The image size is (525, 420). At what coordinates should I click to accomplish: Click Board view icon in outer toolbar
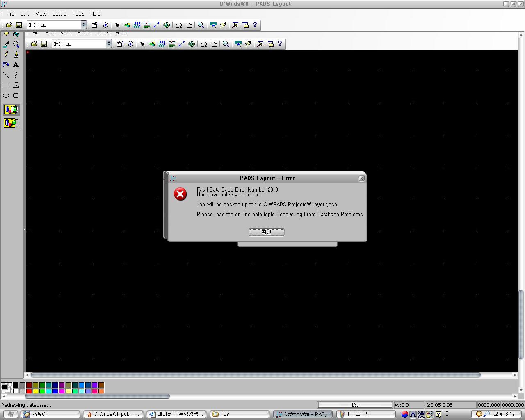[x=213, y=25]
